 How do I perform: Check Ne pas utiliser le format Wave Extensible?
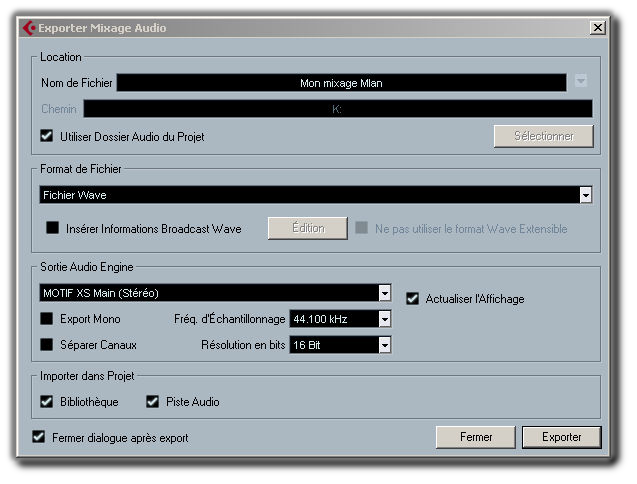[x=361, y=228]
